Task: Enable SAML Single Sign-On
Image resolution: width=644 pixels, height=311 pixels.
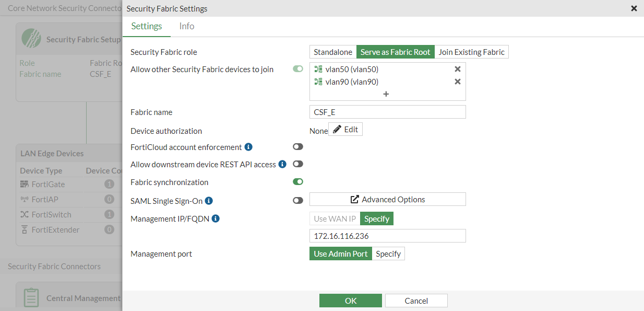Action: pos(297,200)
